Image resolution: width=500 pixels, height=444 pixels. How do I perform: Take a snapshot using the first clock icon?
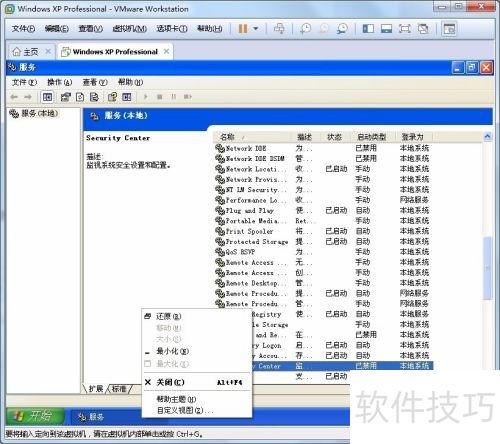coord(305,29)
